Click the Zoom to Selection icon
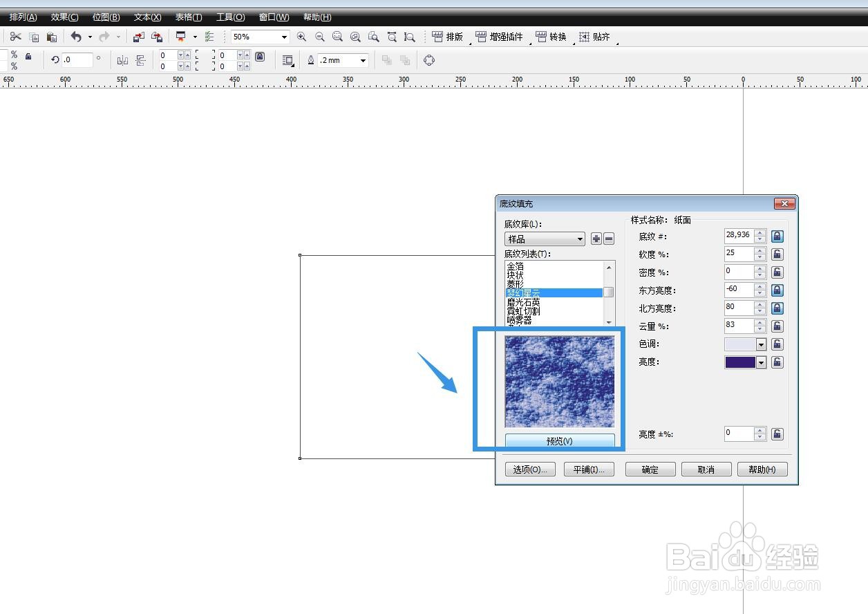 337,37
